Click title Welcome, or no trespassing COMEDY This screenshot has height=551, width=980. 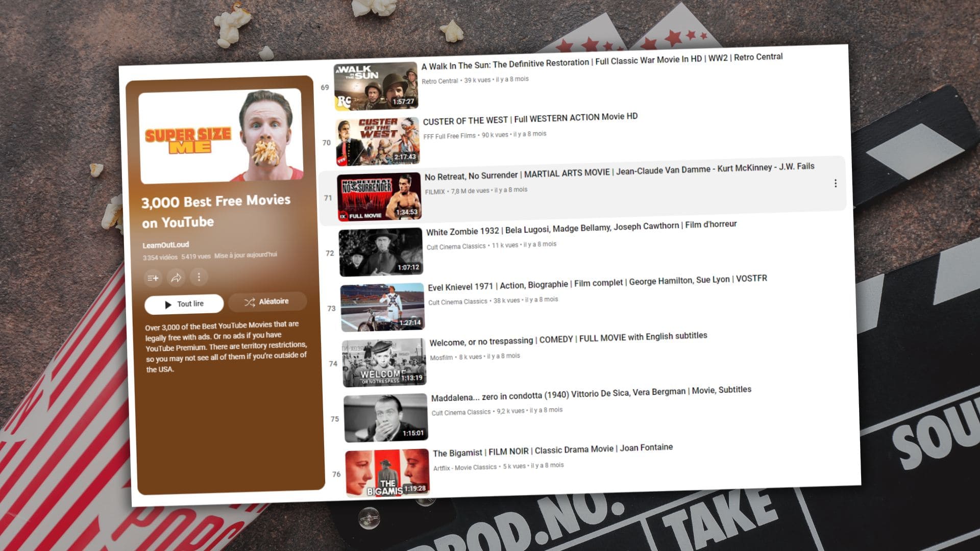tap(568, 339)
